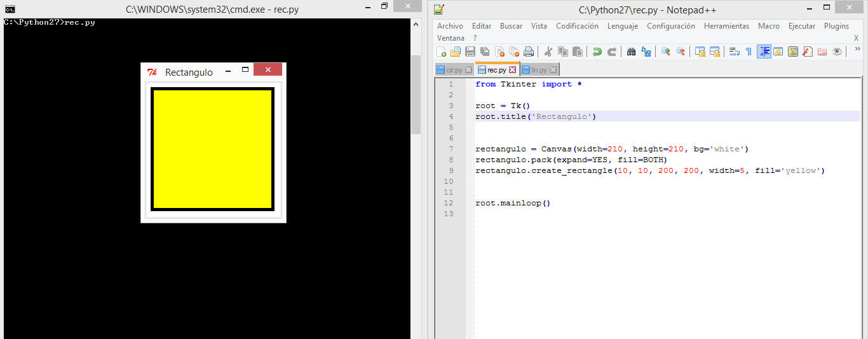Click the Rectangulo window title text
Image resolution: width=868 pixels, height=339 pixels.
189,73
